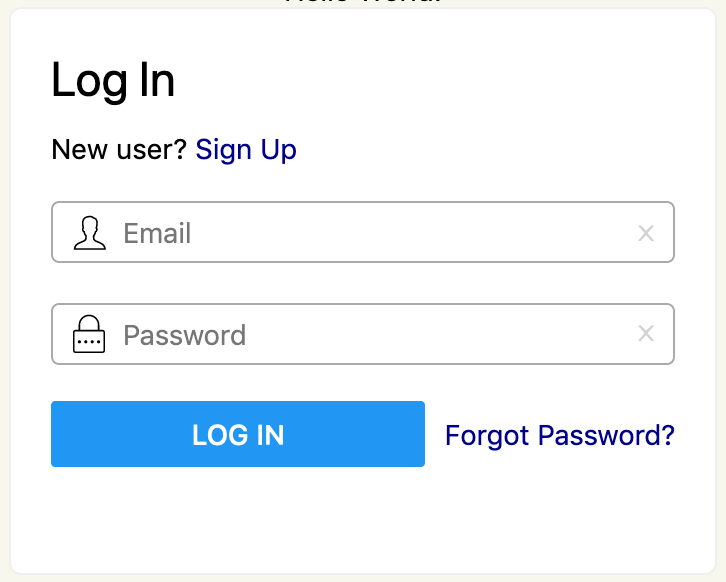Clear the Email field with its X icon
Image resolution: width=726 pixels, height=582 pixels.
click(x=646, y=233)
